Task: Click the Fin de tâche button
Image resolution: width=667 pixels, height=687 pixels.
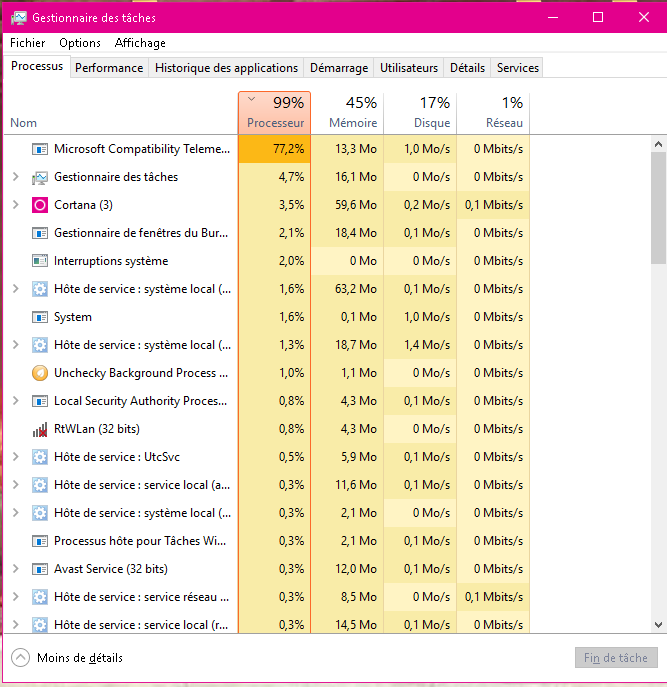Action: point(616,658)
